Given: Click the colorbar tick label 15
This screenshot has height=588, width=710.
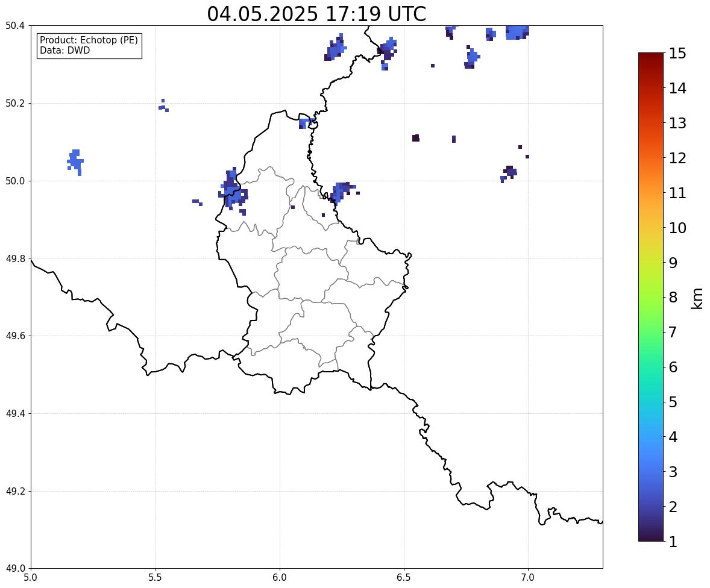Looking at the screenshot, I should [677, 54].
